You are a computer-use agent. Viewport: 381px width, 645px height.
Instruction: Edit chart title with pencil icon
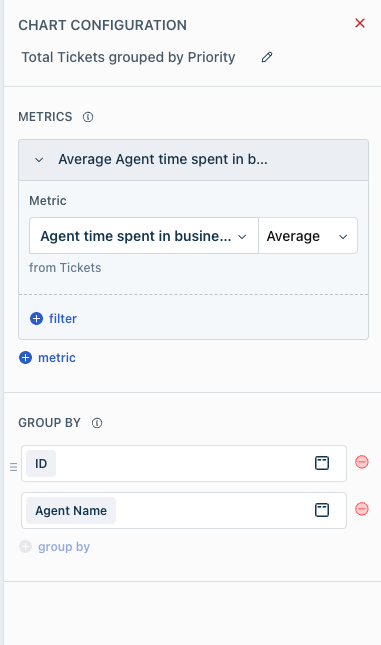click(267, 57)
